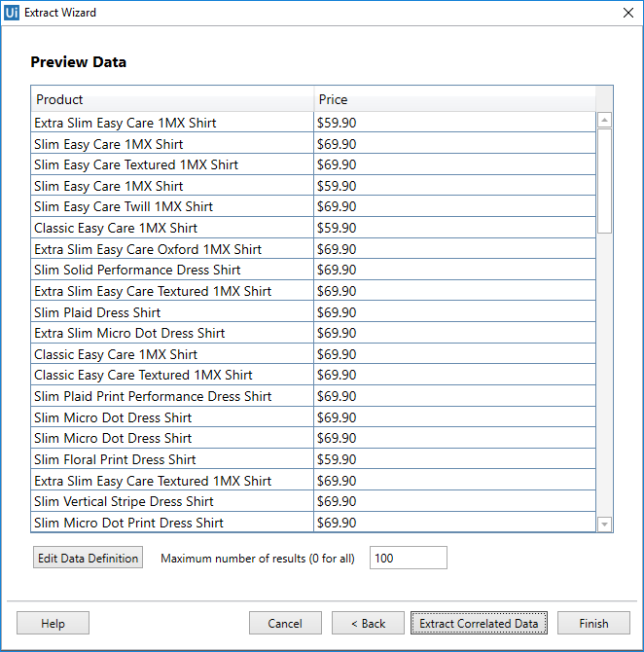Select the Slim Vertical Stripe Dress Shirt cell
The height and width of the screenshot is (652, 644).
click(124, 501)
